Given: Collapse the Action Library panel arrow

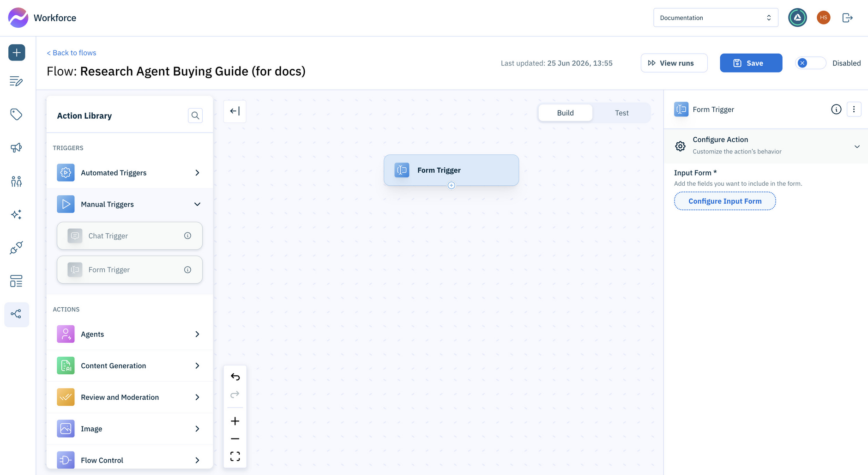Looking at the screenshot, I should pyautogui.click(x=235, y=111).
